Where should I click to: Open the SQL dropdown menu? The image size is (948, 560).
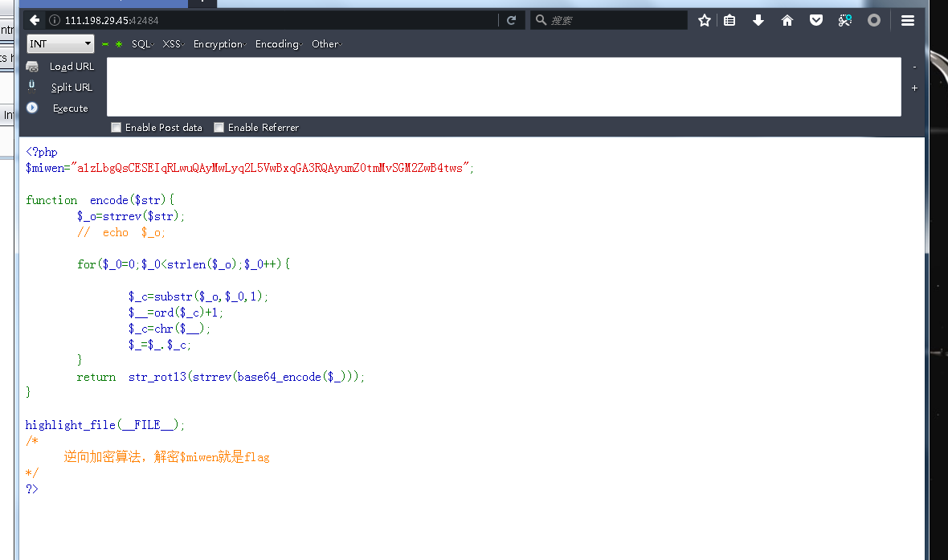pos(143,44)
